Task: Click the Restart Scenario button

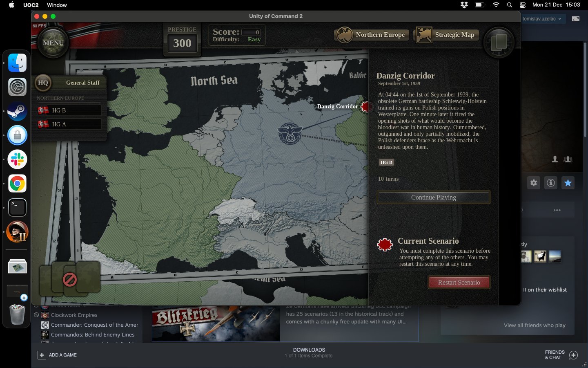Action: (459, 282)
